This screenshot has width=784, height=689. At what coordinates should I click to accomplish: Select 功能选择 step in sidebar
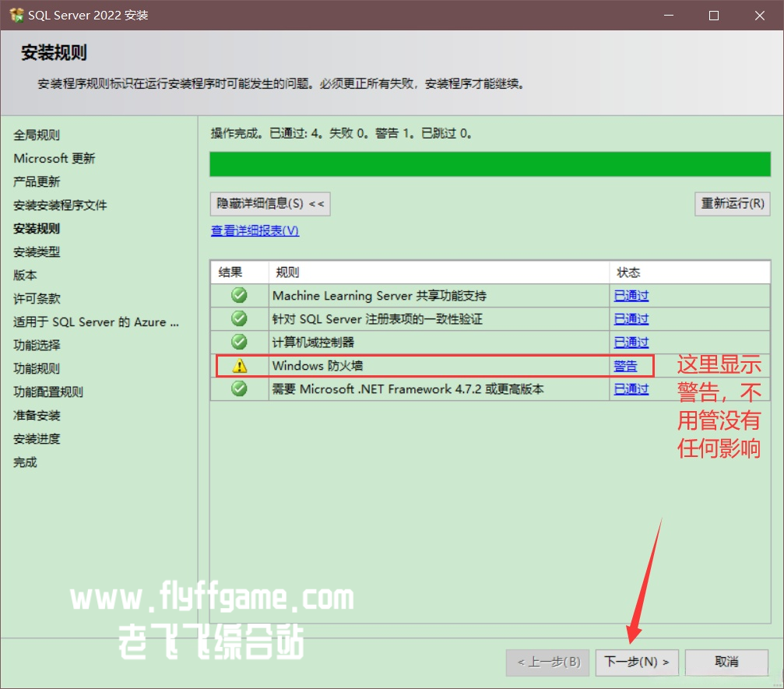tap(37, 345)
